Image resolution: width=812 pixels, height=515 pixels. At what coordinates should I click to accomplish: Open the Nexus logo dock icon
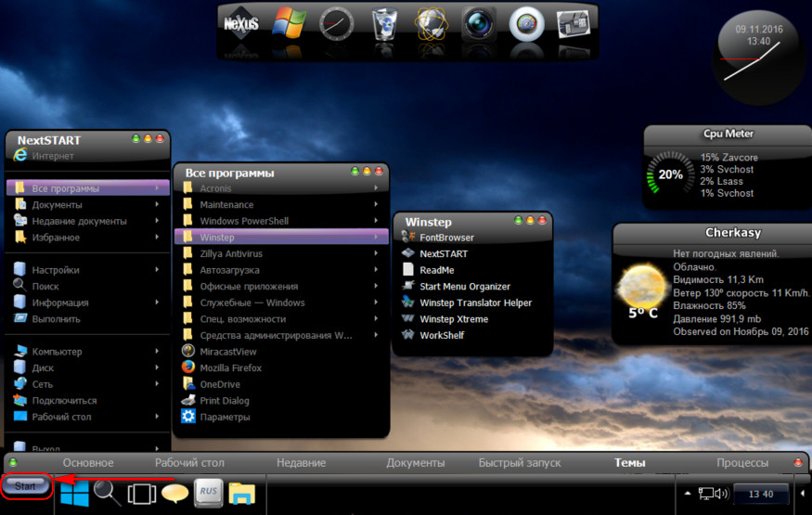coord(240,23)
